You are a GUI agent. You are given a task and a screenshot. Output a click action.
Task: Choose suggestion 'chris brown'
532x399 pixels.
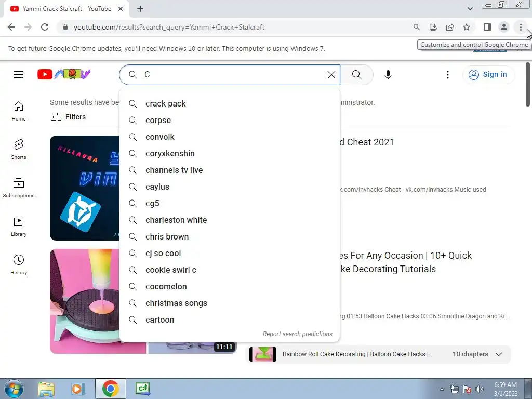(x=229, y=236)
